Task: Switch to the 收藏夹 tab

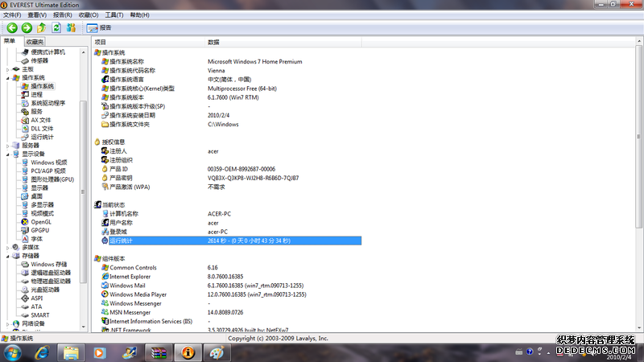Action: 35,42
